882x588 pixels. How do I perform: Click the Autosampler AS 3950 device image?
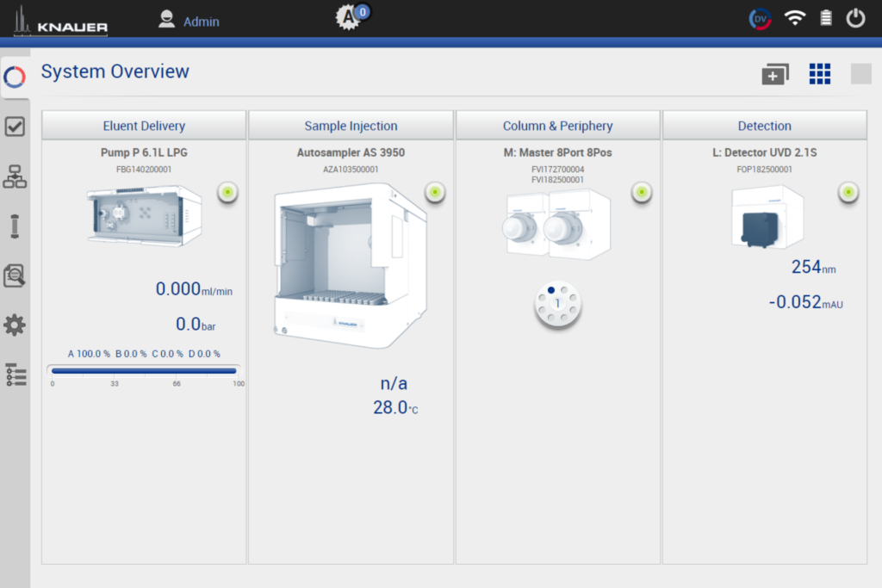tap(350, 265)
